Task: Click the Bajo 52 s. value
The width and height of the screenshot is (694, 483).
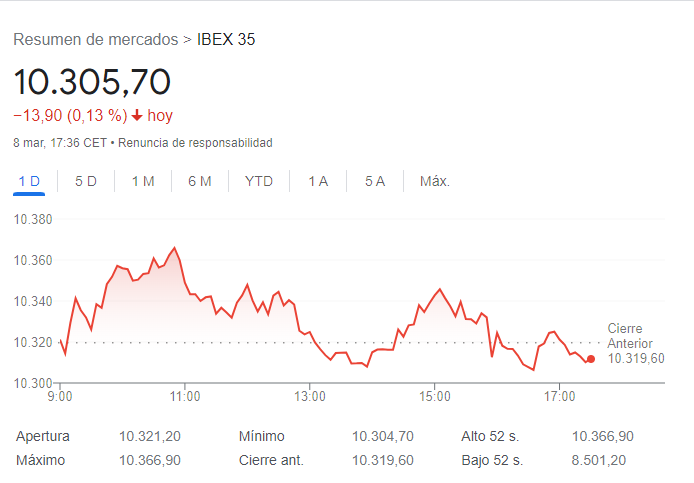Action: coord(601,460)
